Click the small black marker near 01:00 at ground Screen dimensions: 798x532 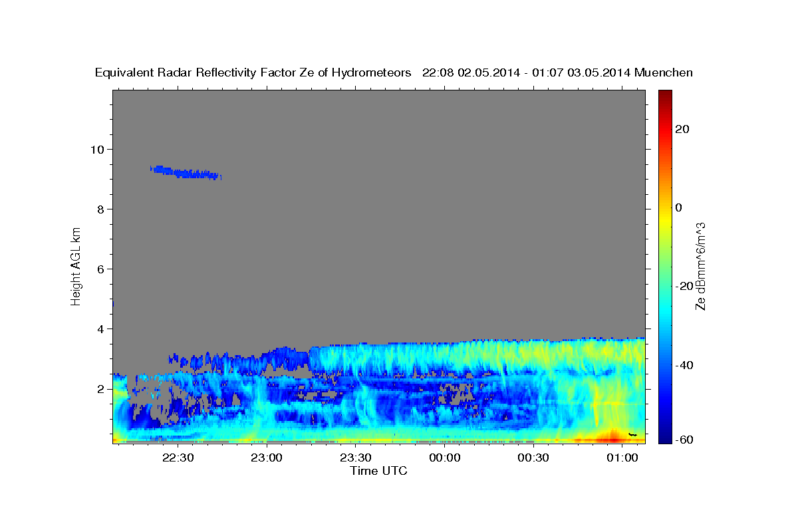click(x=632, y=434)
